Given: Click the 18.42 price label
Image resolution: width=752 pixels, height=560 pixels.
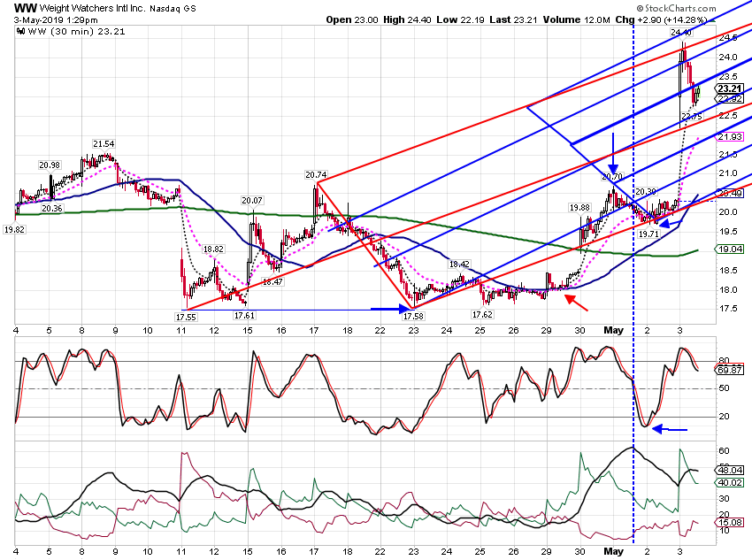Looking at the screenshot, I should tap(459, 265).
